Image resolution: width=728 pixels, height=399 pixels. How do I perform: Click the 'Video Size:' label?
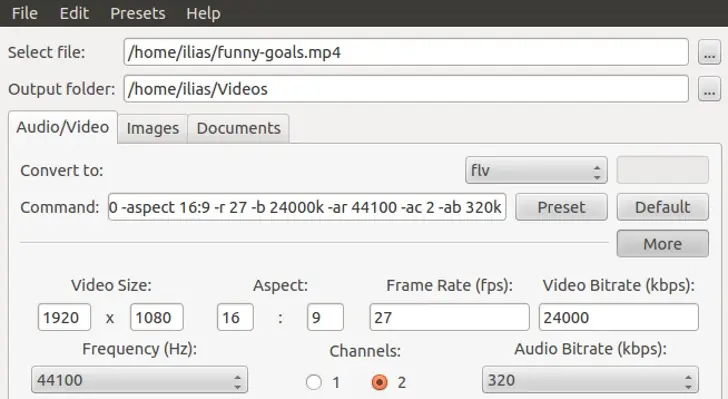point(111,285)
